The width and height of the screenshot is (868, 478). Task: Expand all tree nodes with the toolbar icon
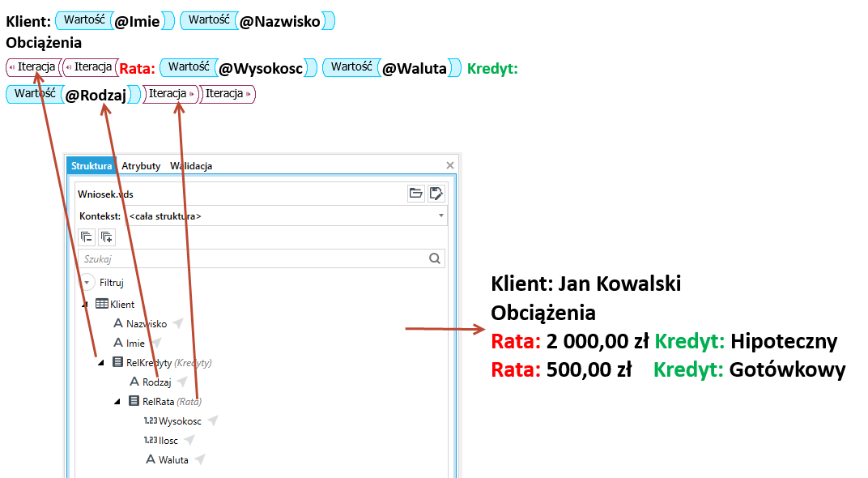(x=107, y=237)
